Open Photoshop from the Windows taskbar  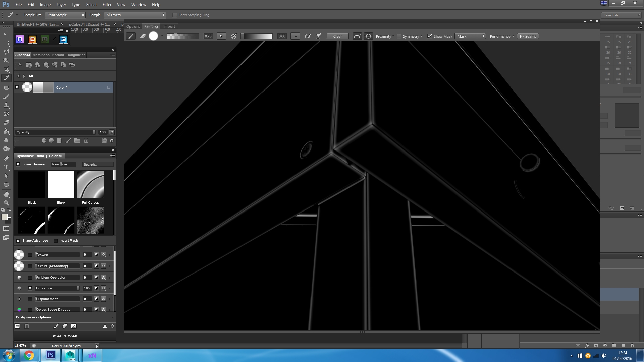(51, 355)
